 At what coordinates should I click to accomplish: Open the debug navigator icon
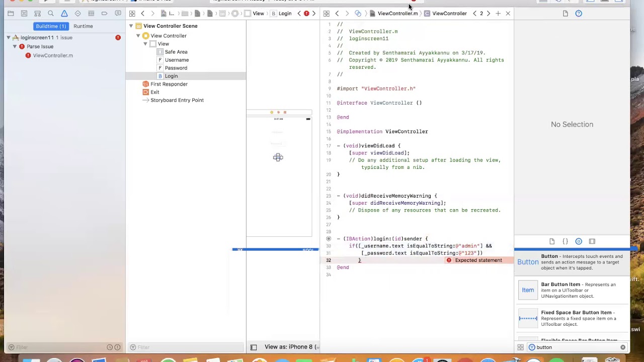[91, 14]
